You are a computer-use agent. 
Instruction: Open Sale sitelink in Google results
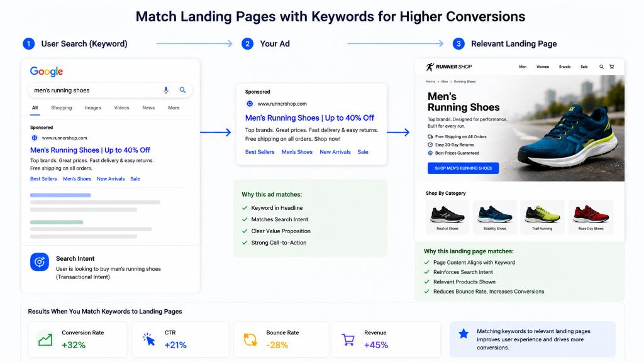click(135, 179)
